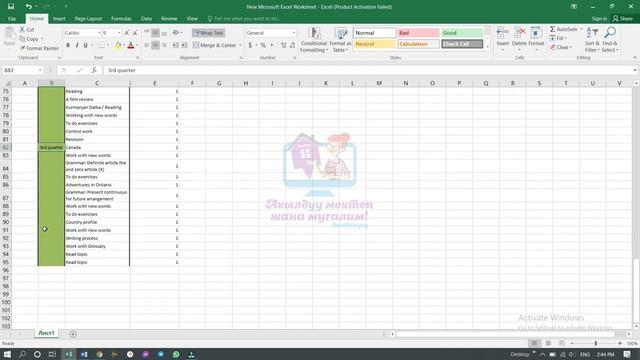This screenshot has height=360, width=640.
Task: Click the Share button
Action: pos(623,19)
